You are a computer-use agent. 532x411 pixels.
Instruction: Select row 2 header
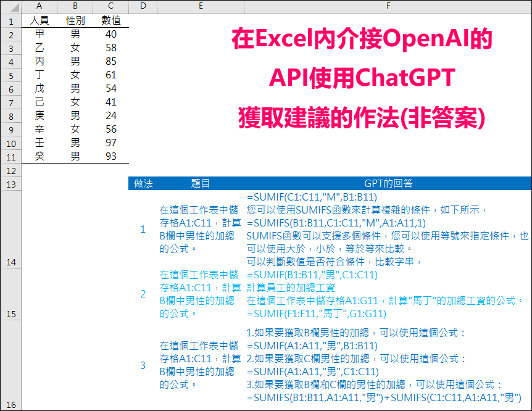[11, 35]
